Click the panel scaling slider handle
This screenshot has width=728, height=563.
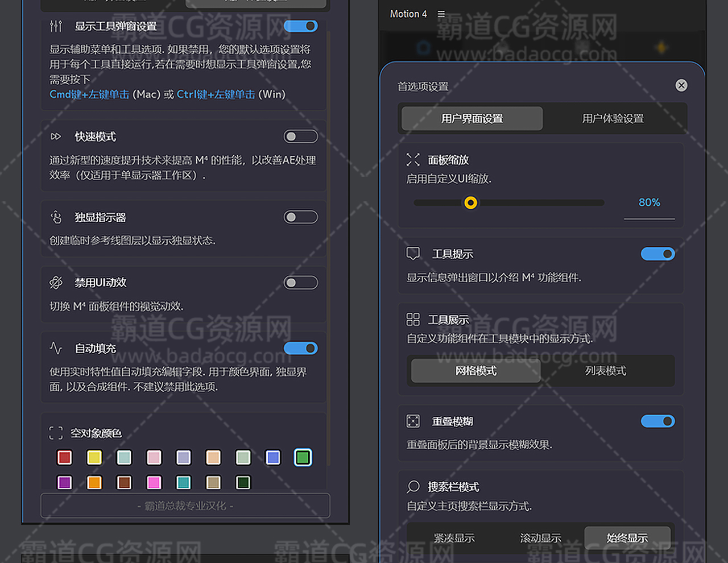(x=470, y=203)
